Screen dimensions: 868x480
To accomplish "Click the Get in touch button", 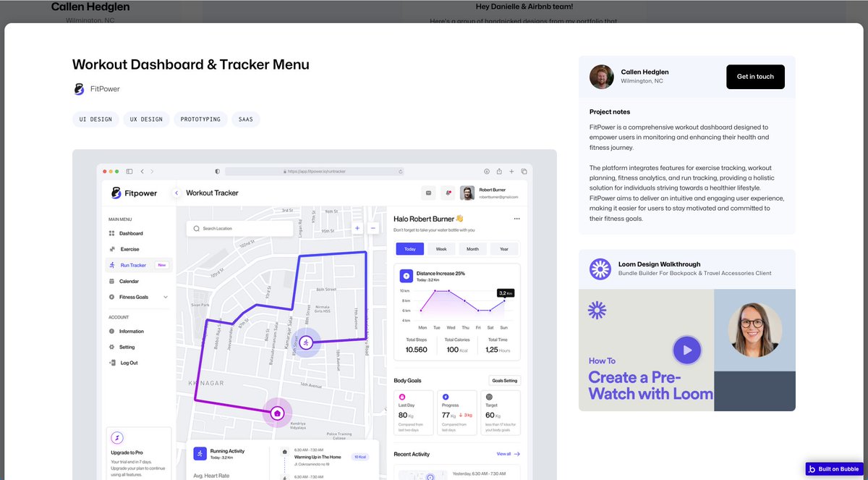I will (x=755, y=77).
